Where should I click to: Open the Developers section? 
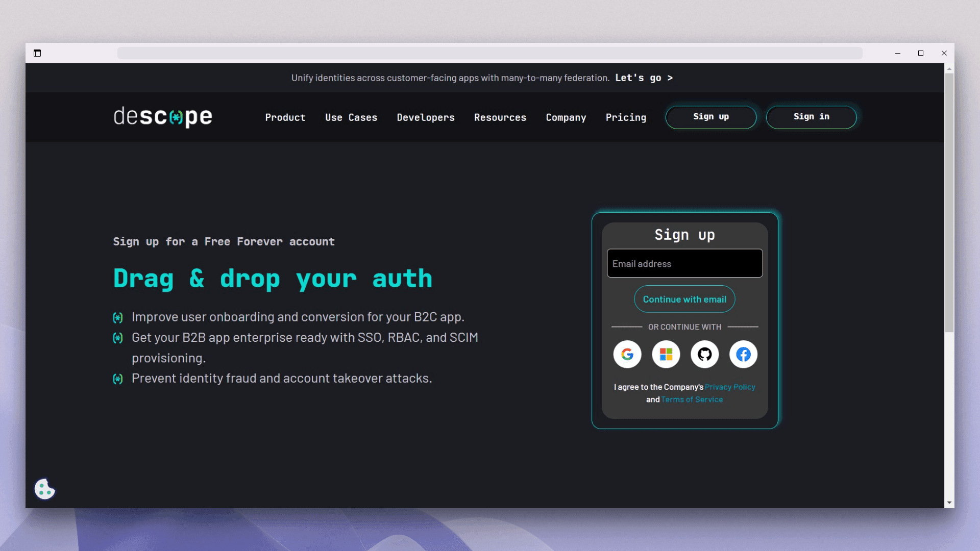425,117
